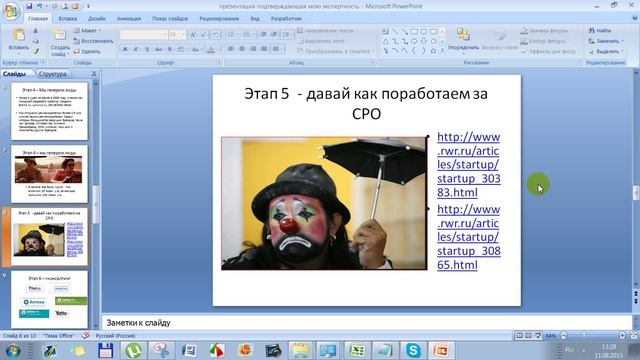The height and width of the screenshot is (360, 640).
Task: Select the oval shape in the gallery
Action: tap(424, 31)
